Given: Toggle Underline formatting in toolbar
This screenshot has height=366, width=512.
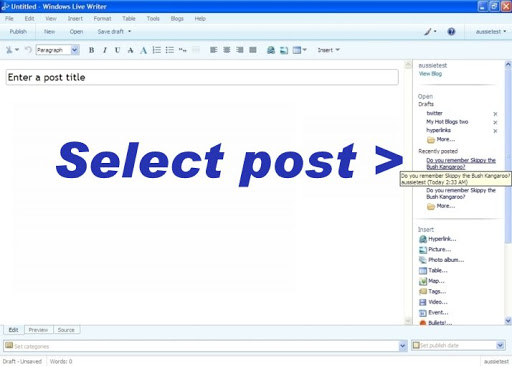Looking at the screenshot, I should pyautogui.click(x=117, y=50).
